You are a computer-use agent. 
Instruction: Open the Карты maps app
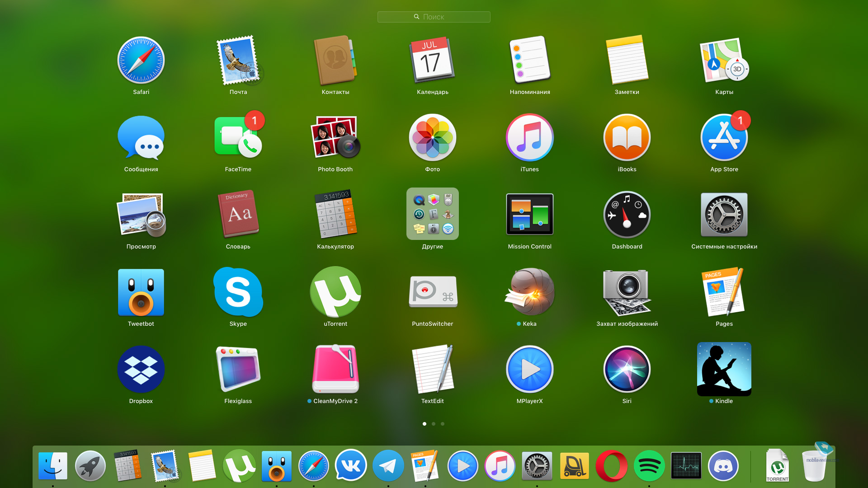pos(724,60)
